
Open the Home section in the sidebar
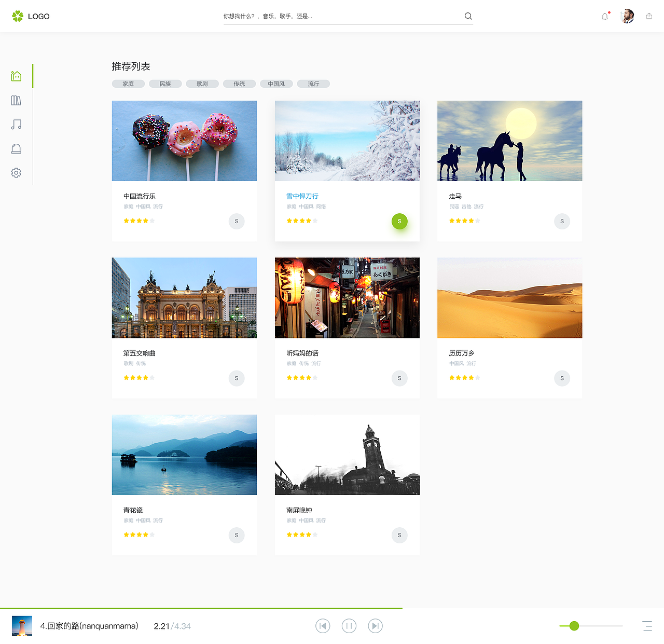pos(16,76)
